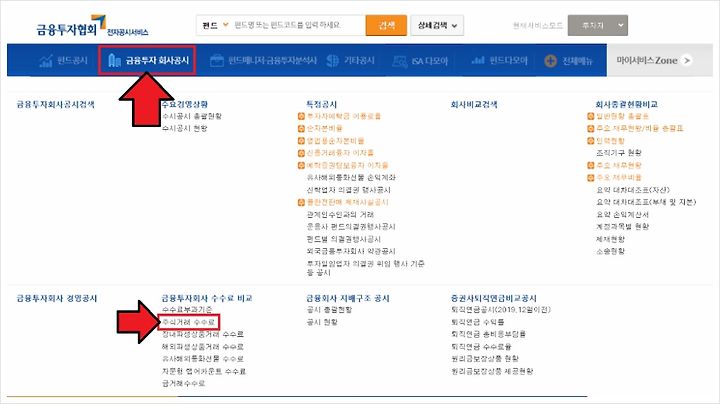Click the orange icon beside 일반현황 총괄표
The height and width of the screenshot is (404, 720).
[x=591, y=116]
